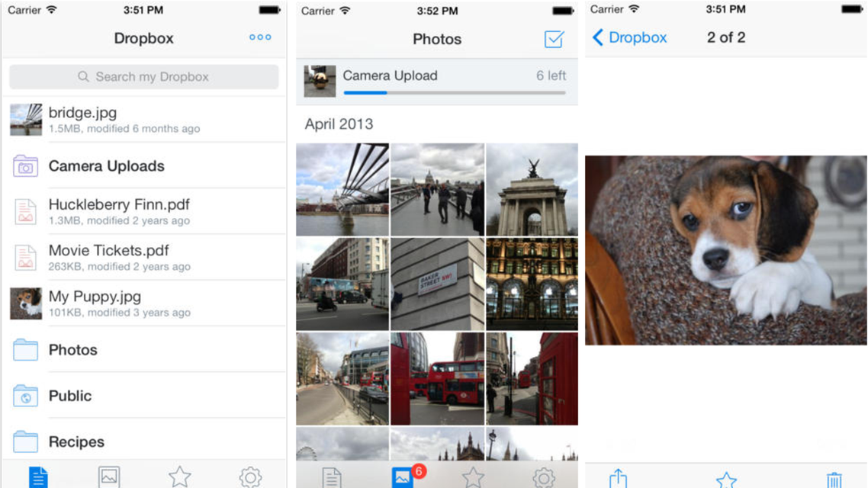Click the '2 of 2' photo counter
868x488 pixels.
725,37
